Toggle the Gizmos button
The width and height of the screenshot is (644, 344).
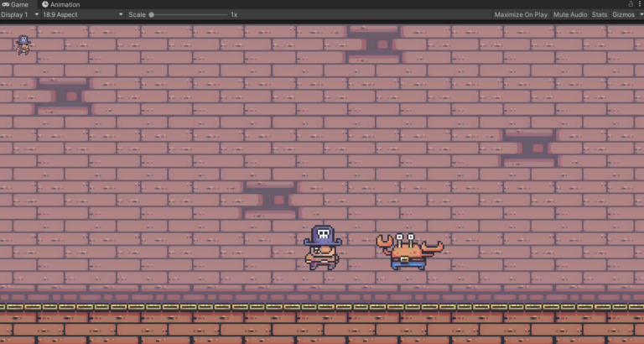tap(623, 14)
